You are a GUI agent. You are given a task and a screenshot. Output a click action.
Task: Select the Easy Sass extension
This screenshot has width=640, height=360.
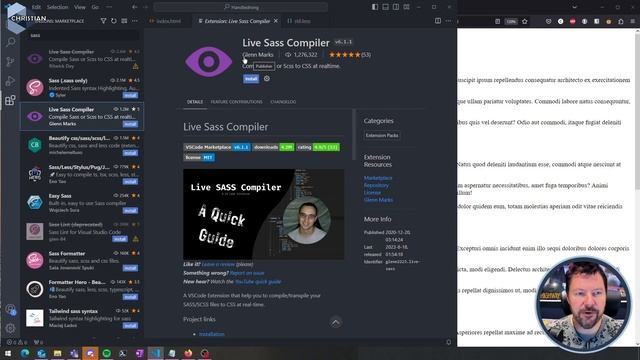point(82,203)
